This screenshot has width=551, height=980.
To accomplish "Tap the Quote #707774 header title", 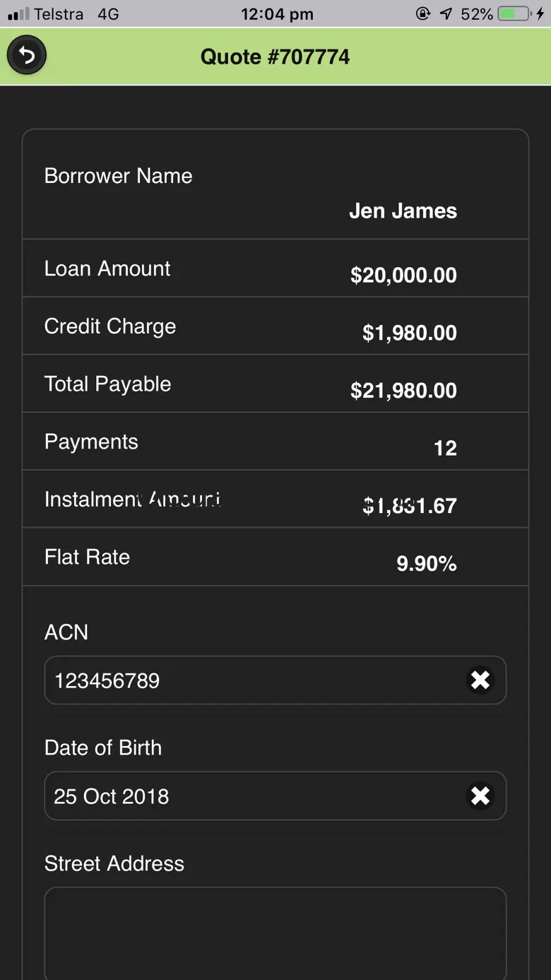I will (275, 57).
